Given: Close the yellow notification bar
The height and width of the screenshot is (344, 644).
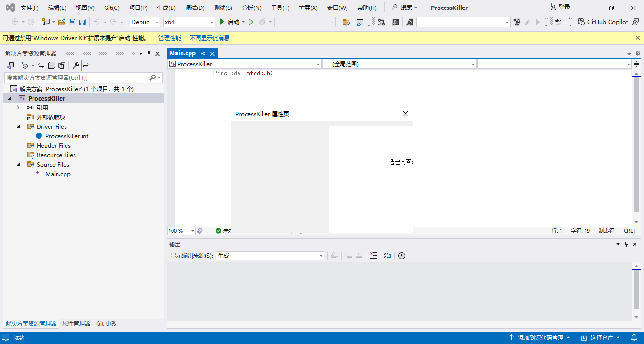Looking at the screenshot, I should tap(638, 38).
